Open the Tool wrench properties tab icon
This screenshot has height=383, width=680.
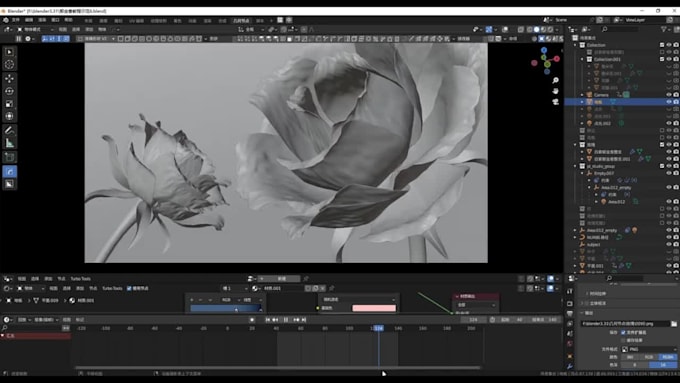(570, 367)
